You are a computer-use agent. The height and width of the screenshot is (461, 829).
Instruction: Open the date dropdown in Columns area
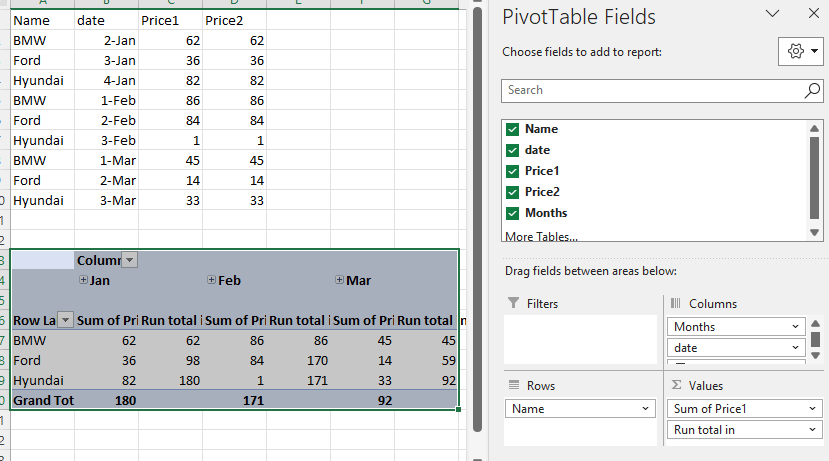[795, 348]
